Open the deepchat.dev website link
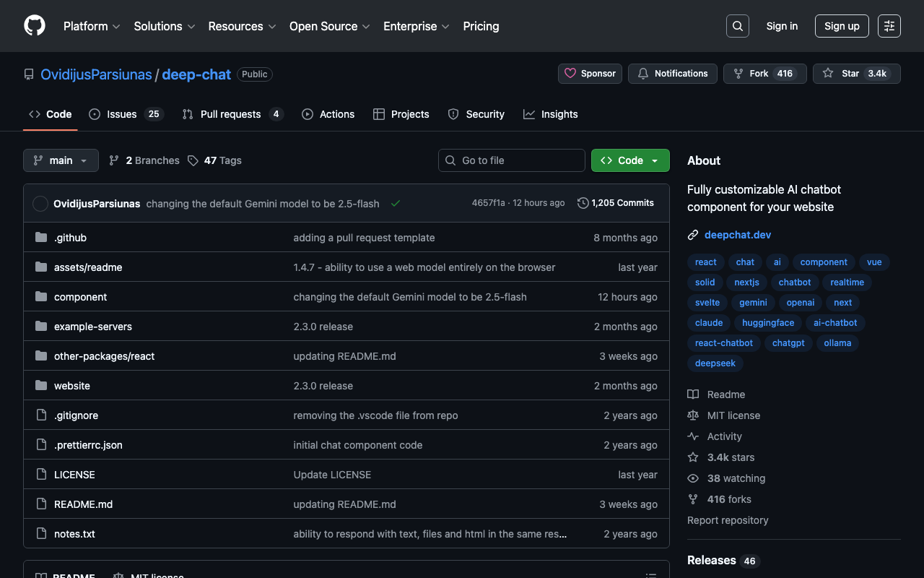Viewport: 924px width, 578px height. pos(738,235)
